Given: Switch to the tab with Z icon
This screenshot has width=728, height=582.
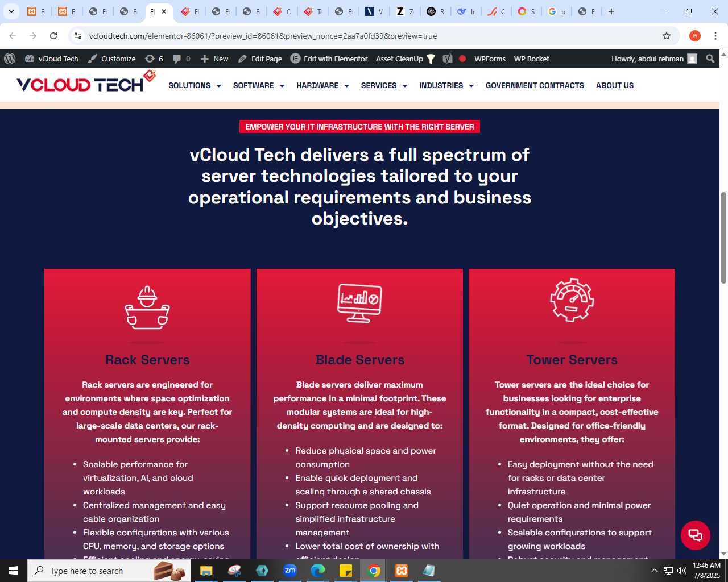Looking at the screenshot, I should [405, 11].
